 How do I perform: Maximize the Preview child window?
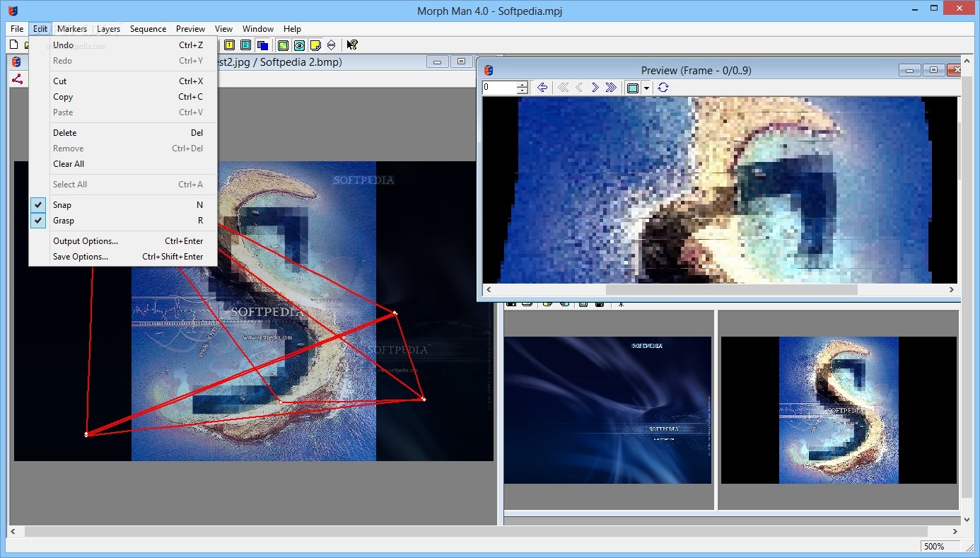click(x=933, y=70)
